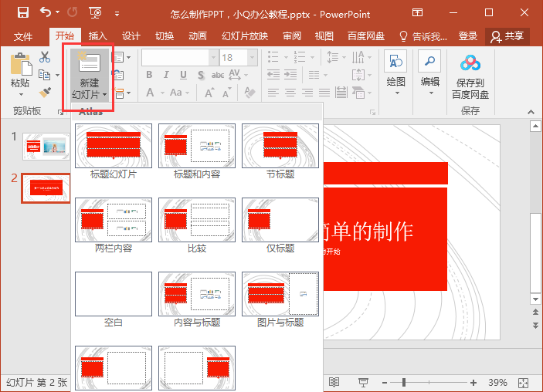Toggle Bold formatting
This screenshot has width=543, height=392.
tap(149, 75)
